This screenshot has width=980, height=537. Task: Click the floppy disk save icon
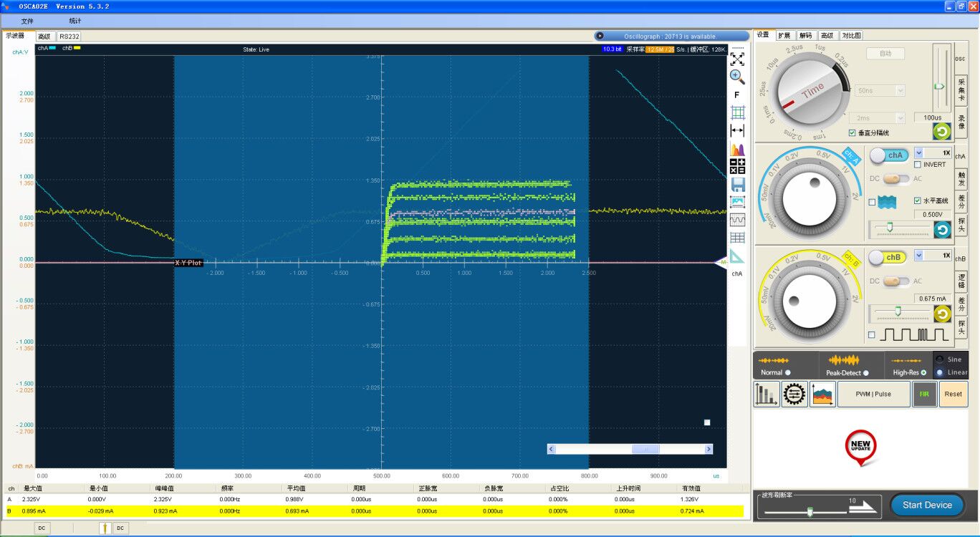[x=737, y=184]
